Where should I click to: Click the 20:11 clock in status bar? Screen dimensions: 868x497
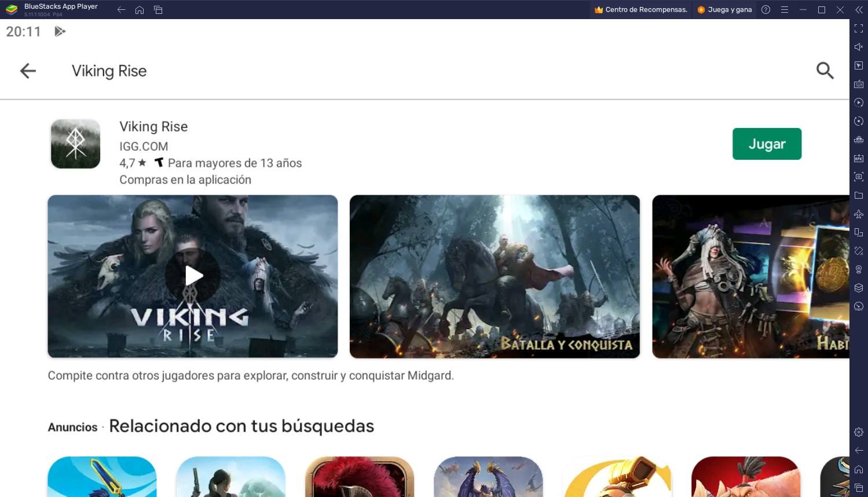[24, 31]
